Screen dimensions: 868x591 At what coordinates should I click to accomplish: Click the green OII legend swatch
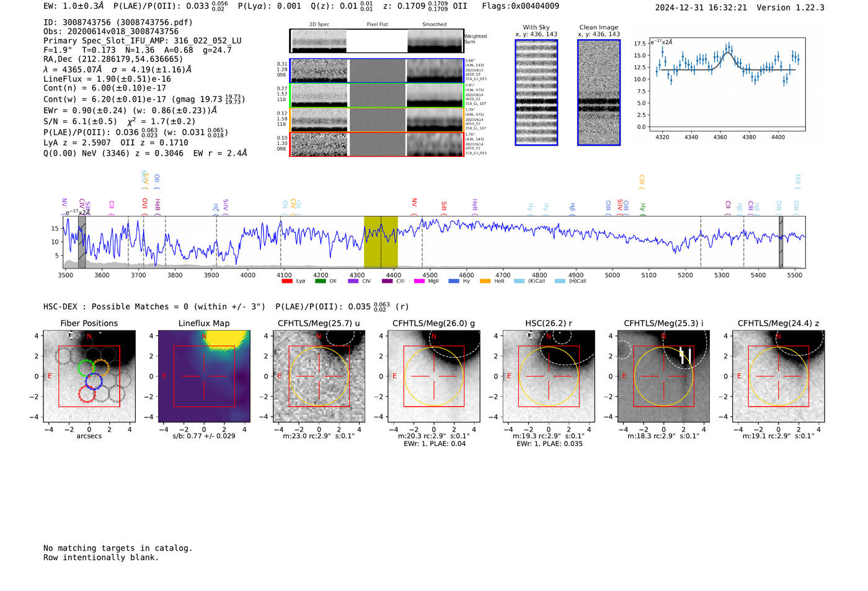(x=320, y=281)
